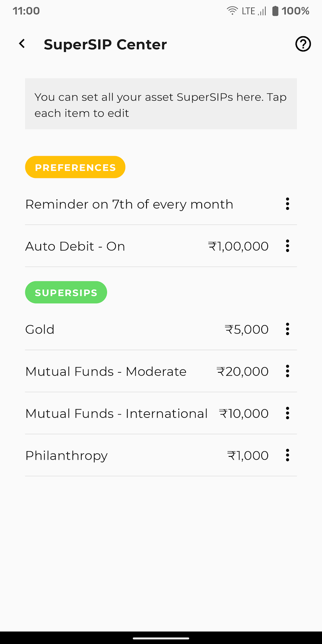Open three-dot menu for Mutual Funds Moderate
The image size is (322, 644).
pyautogui.click(x=287, y=371)
